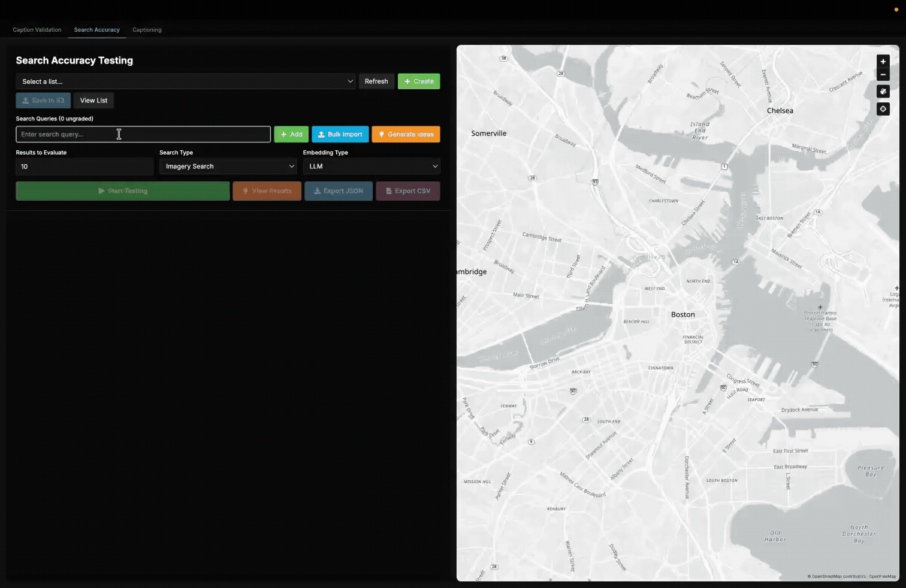Open the Captioning tab
The image size is (906, 588).
(x=147, y=30)
